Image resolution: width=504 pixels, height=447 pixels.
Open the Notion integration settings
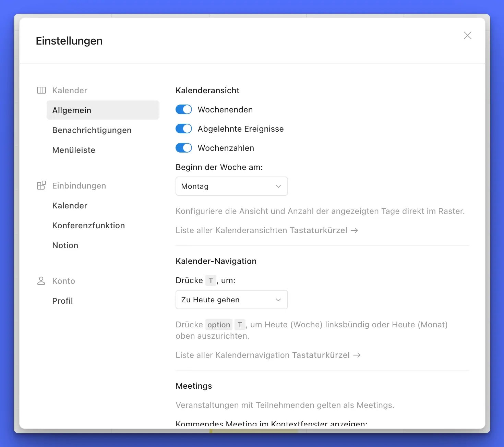point(65,245)
